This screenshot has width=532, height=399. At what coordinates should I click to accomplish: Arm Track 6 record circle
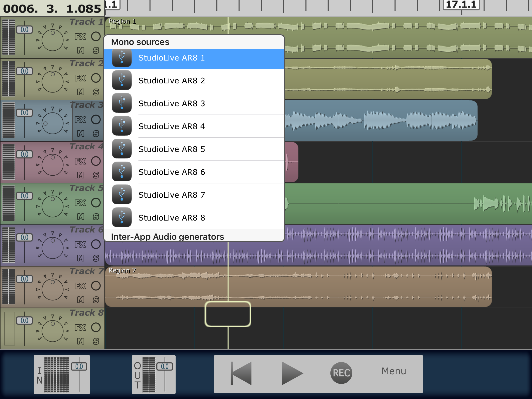point(96,244)
